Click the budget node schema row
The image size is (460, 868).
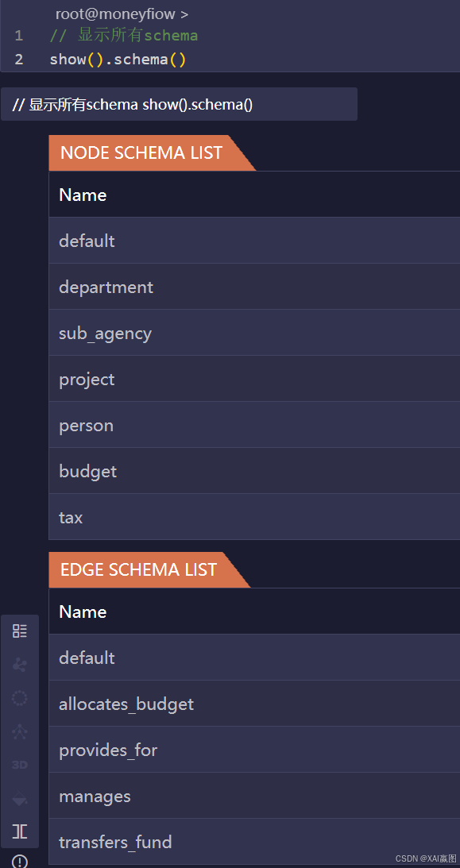(x=255, y=471)
